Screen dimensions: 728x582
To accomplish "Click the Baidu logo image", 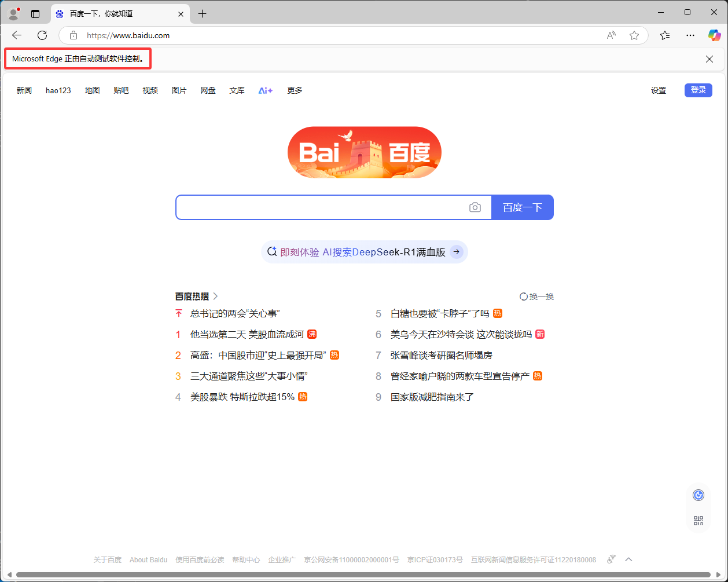I will coord(365,152).
